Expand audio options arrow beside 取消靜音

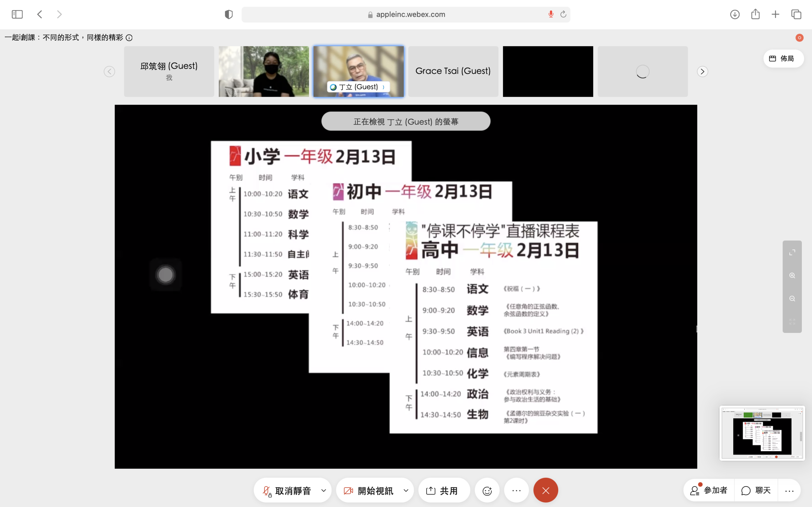[x=324, y=491]
